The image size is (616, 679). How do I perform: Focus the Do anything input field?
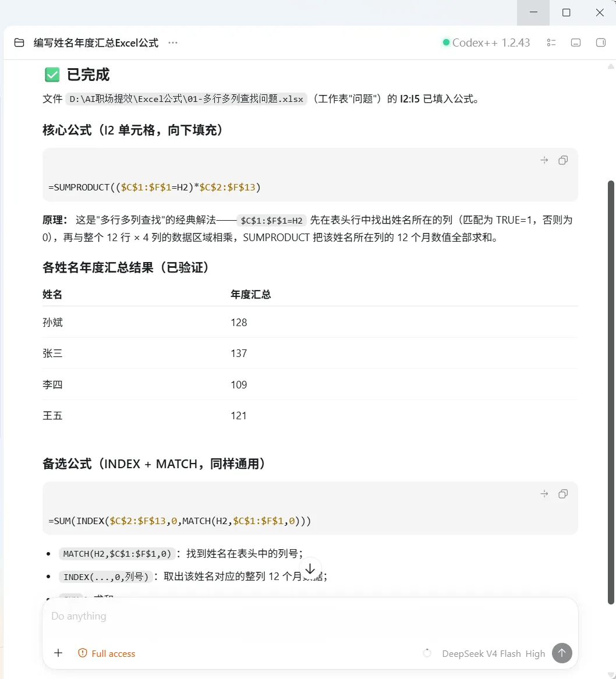coord(310,616)
